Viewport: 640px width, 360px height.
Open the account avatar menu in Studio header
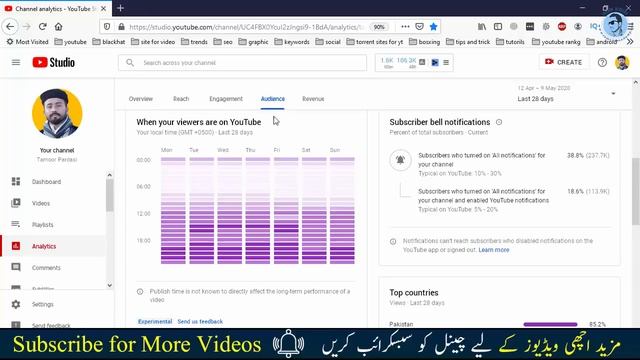[622, 62]
